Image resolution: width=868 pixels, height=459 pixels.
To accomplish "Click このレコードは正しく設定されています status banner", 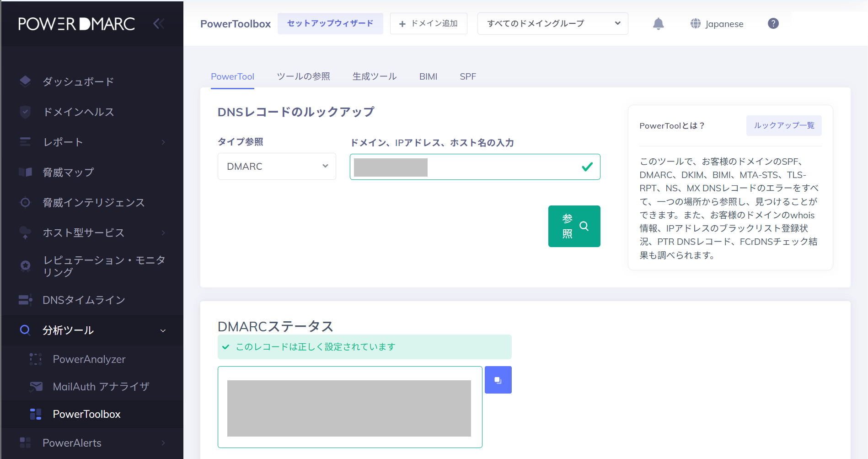I will click(364, 347).
